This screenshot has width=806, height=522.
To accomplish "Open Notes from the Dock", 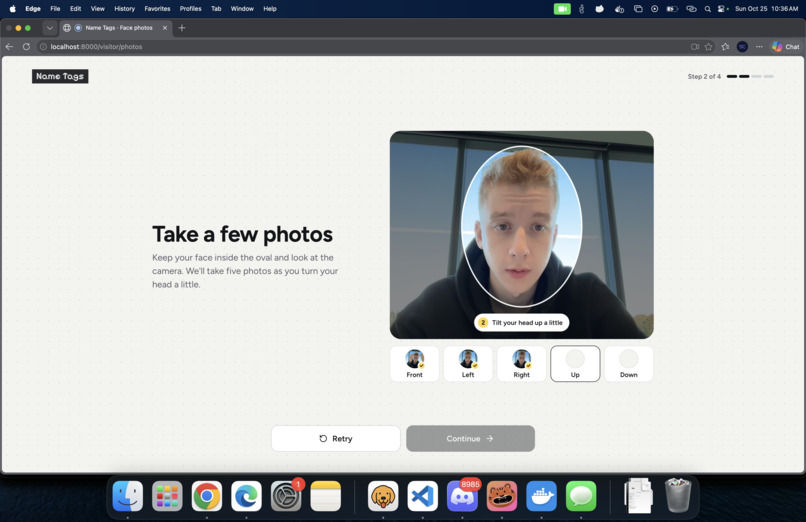I will tap(325, 496).
